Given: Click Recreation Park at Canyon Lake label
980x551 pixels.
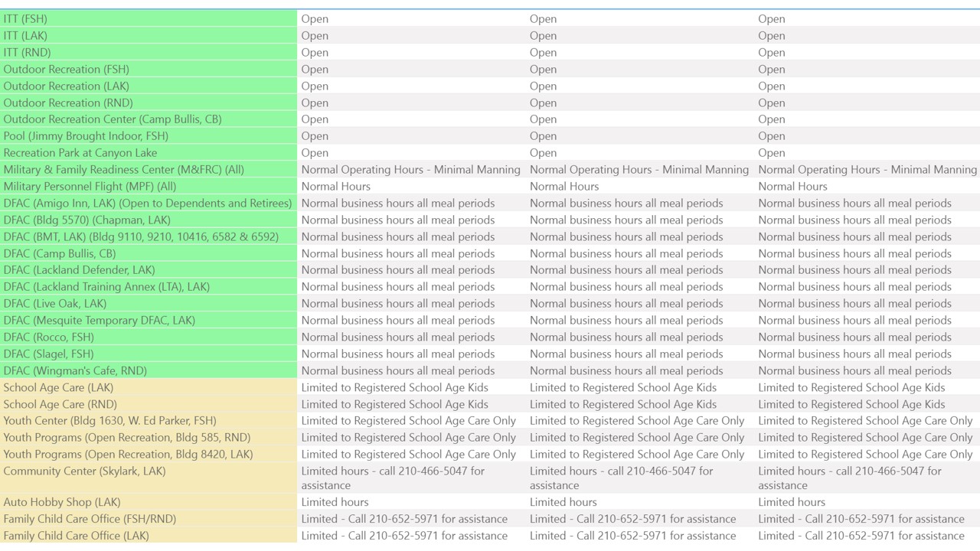Looking at the screenshot, I should click(x=80, y=153).
